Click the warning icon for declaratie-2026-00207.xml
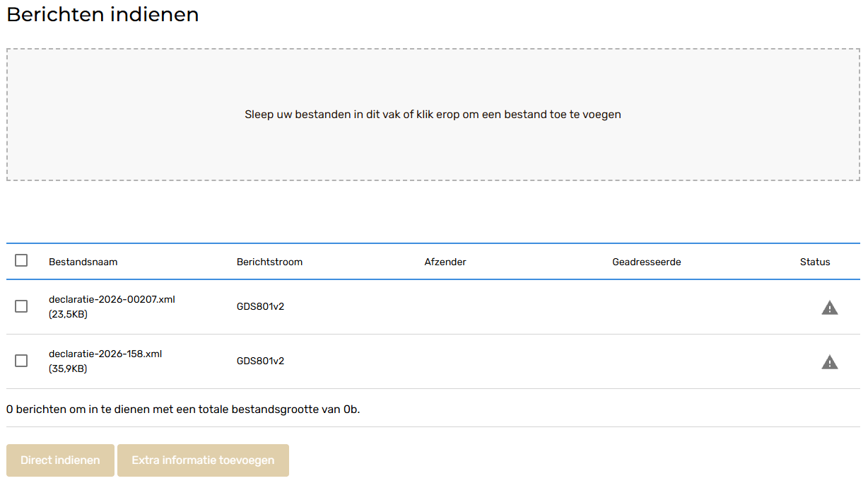Viewport: 868px width, 488px height. coord(829,308)
